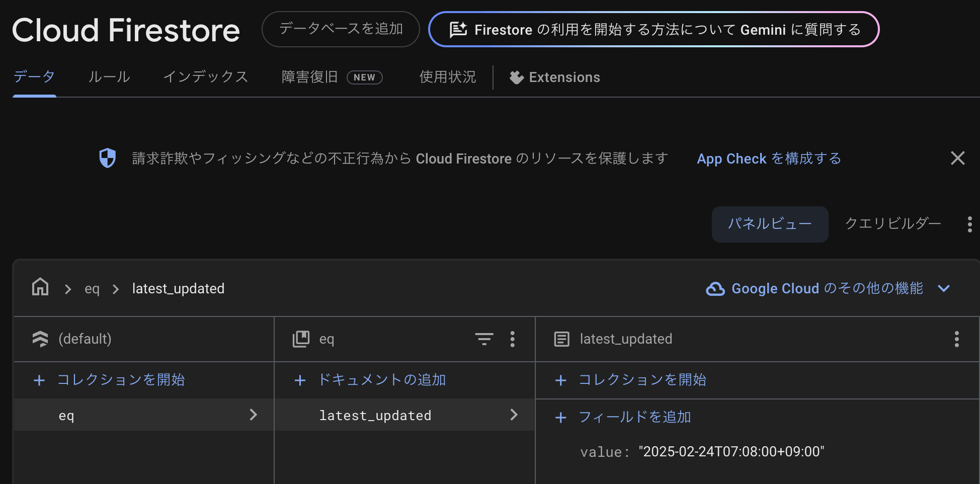
Task: Dismiss the App Check protection banner
Action: [957, 158]
